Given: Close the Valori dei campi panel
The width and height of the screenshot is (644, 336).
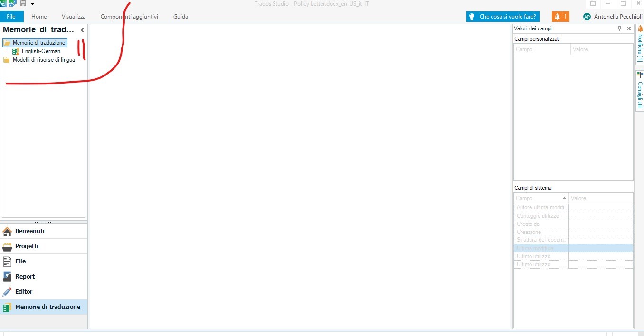Looking at the screenshot, I should click(629, 28).
